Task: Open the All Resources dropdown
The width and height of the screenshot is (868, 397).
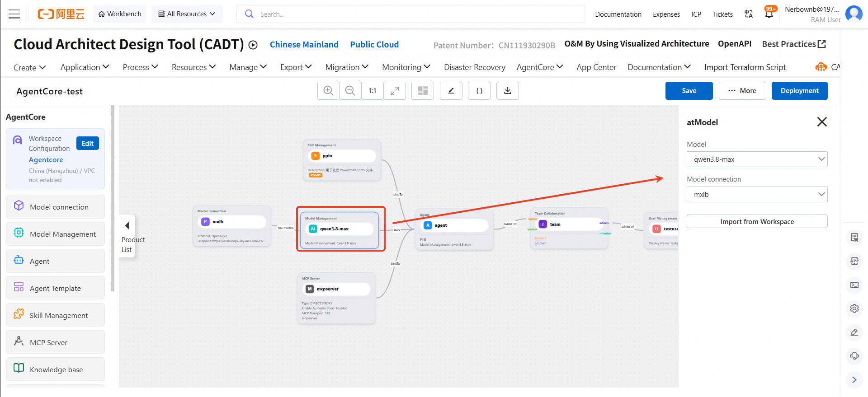Action: (187, 14)
